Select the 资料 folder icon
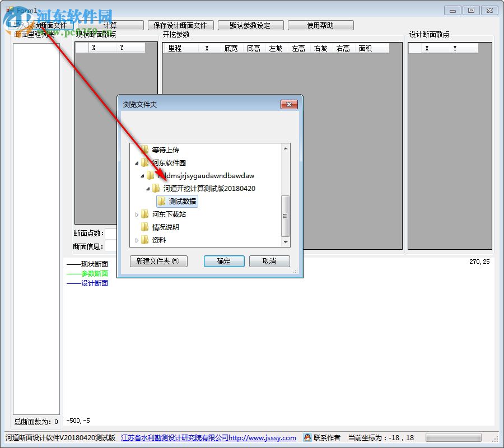Viewport: 504px width, 448px height. pos(144,240)
